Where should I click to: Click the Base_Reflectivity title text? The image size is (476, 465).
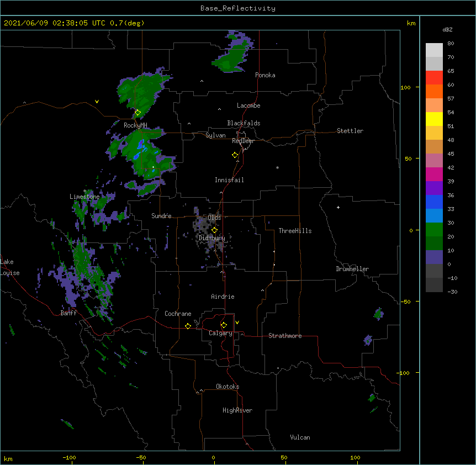[x=238, y=8]
